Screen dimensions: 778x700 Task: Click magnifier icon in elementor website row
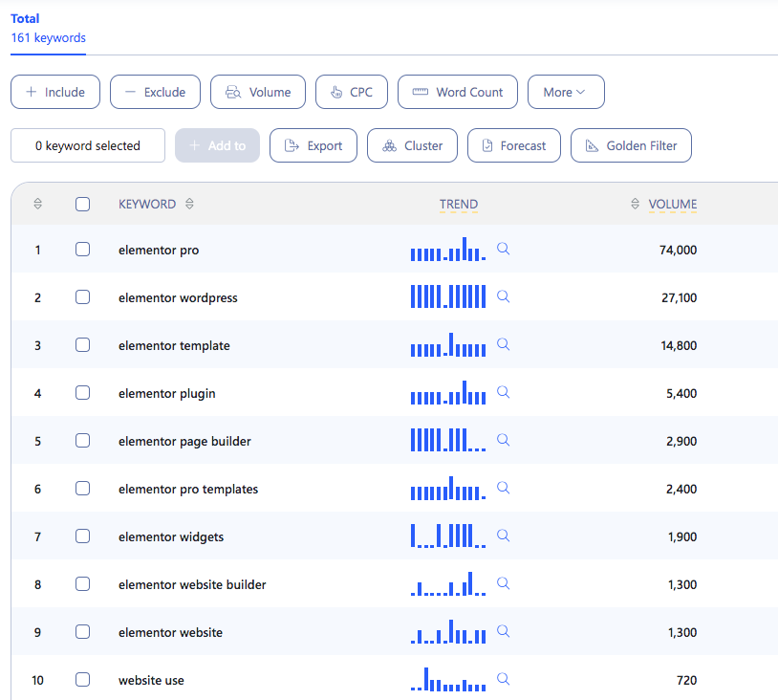point(503,631)
